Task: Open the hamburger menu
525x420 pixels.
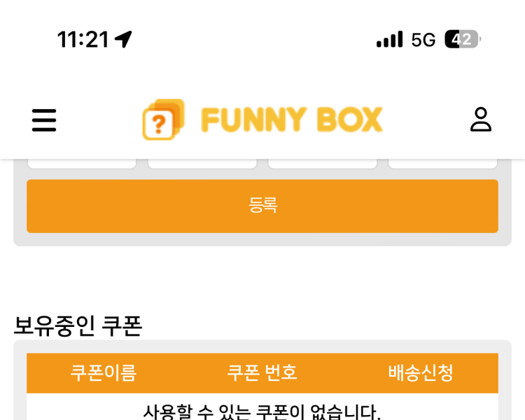Action: click(44, 120)
